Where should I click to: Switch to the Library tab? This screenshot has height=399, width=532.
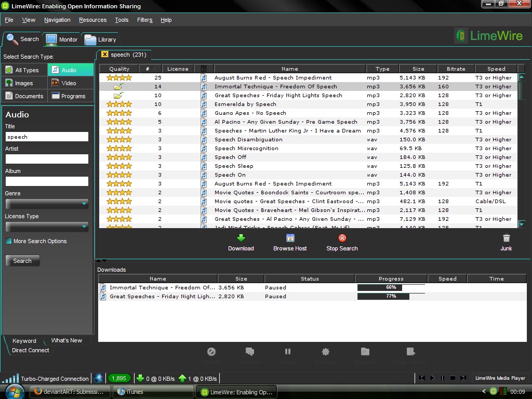(100, 39)
